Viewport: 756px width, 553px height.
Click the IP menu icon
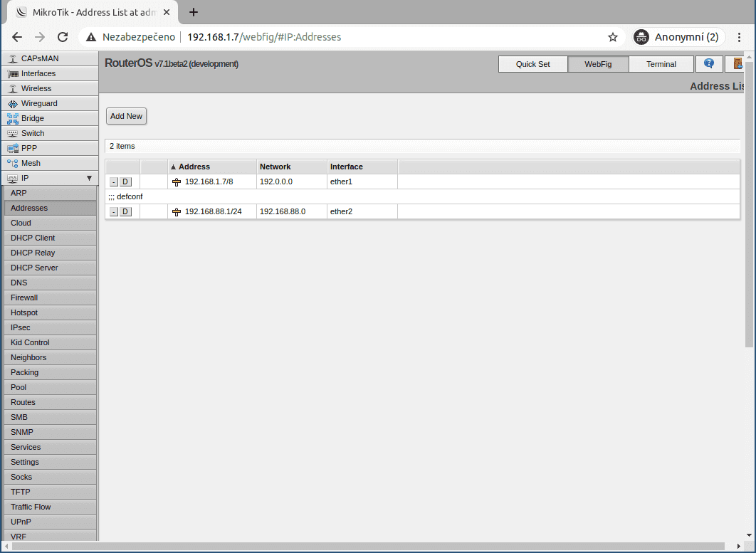coord(13,179)
